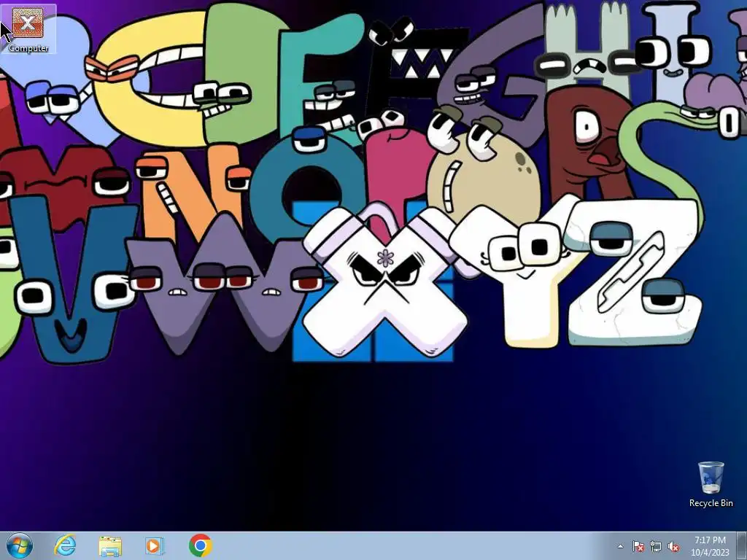Open Windows Explorer from the taskbar
This screenshot has height=560, width=747.
[x=110, y=545]
